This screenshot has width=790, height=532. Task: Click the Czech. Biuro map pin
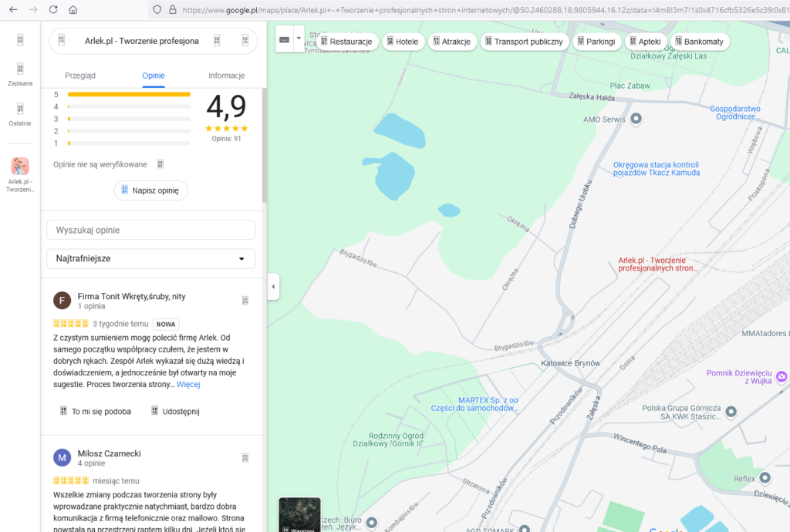371,523
